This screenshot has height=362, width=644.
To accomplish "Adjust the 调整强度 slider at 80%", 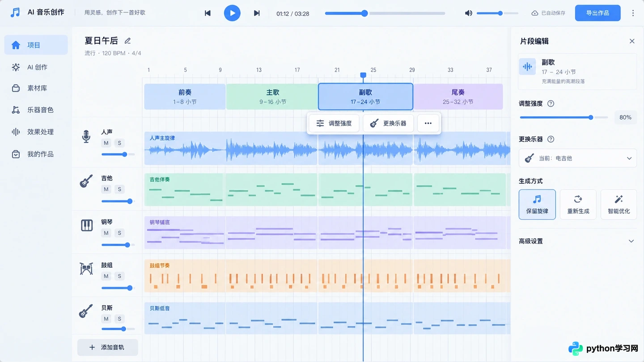I will [x=563, y=118].
